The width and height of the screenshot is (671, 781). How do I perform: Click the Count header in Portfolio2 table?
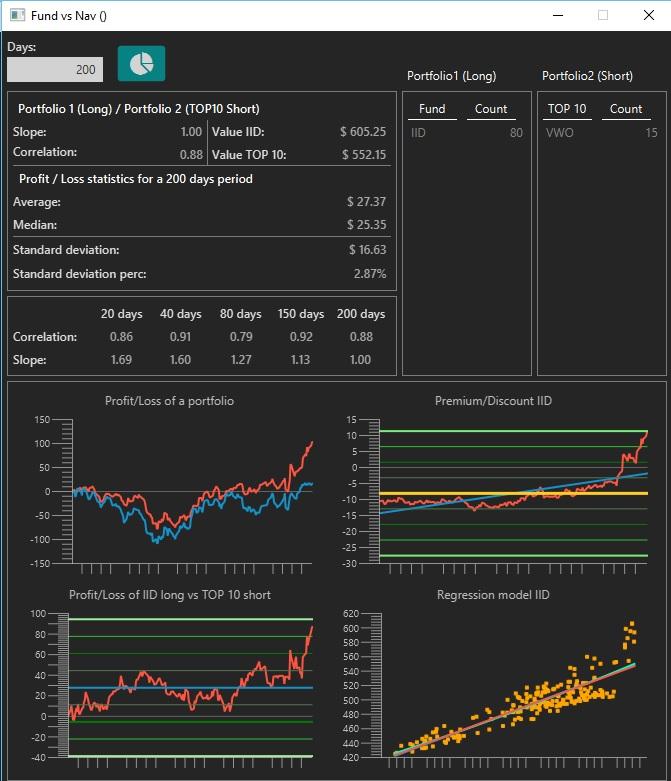(x=626, y=109)
